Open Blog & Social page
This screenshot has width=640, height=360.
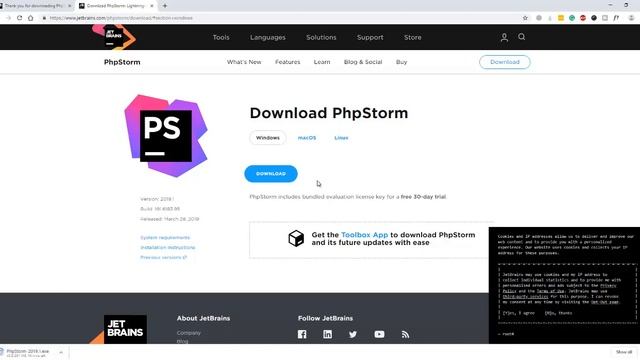[x=363, y=62]
